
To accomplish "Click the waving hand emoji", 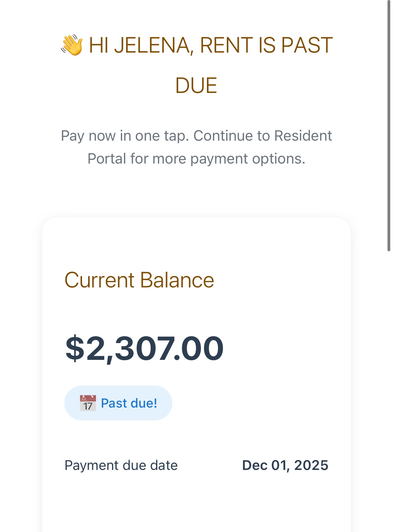I will [72, 45].
